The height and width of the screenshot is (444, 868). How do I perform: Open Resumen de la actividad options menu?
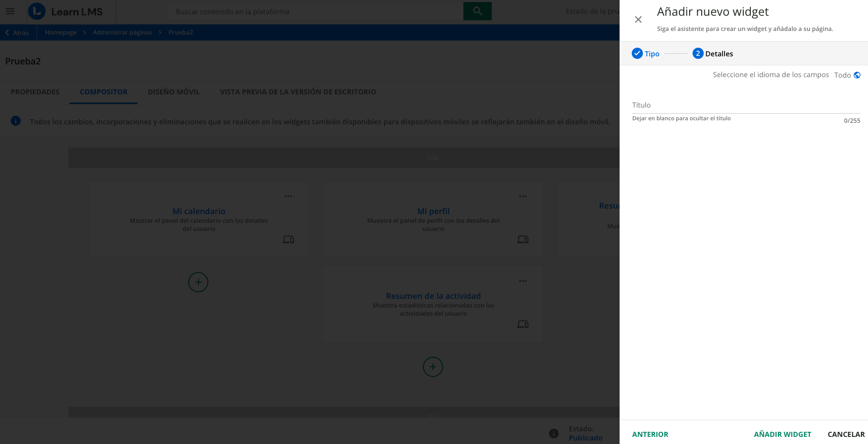[523, 281]
